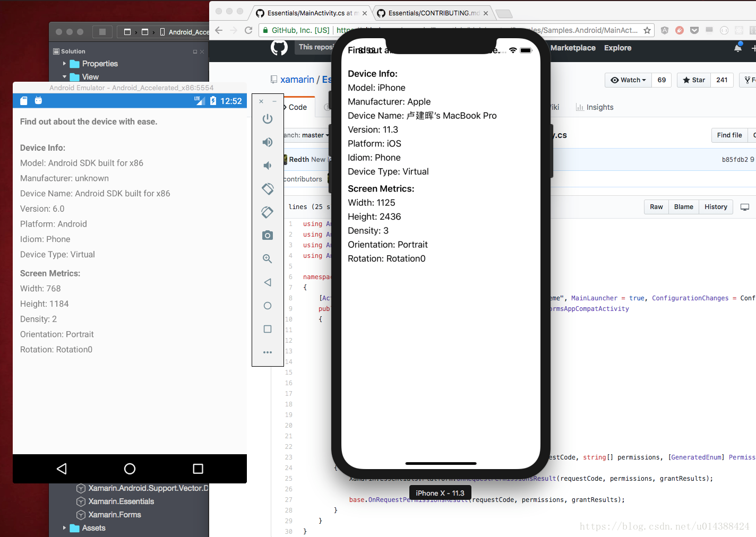Click 'Device Name' line in iPhone simulator
This screenshot has height=537, width=756.
click(422, 116)
